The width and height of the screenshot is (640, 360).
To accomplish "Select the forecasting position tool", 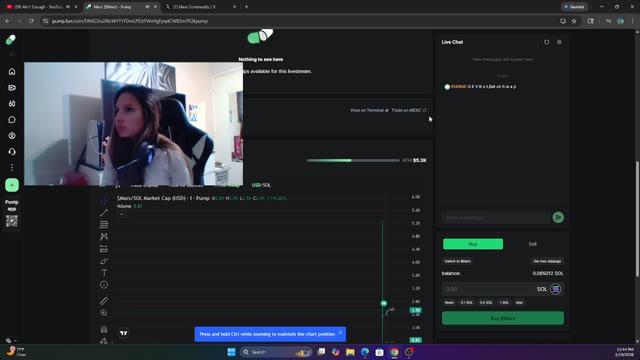I will tap(104, 249).
